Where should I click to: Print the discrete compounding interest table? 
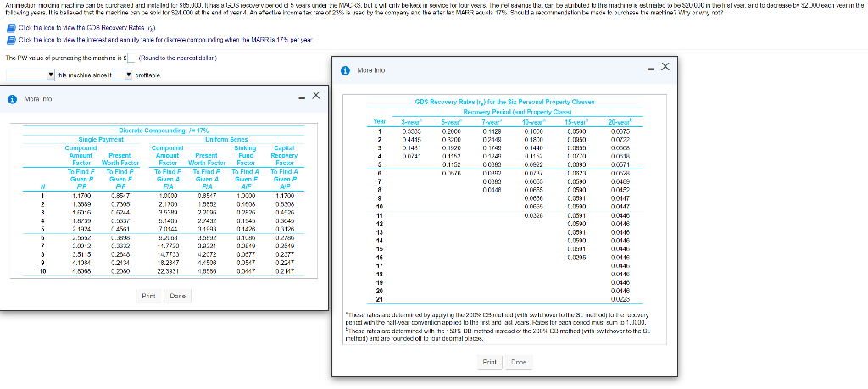pos(148,296)
